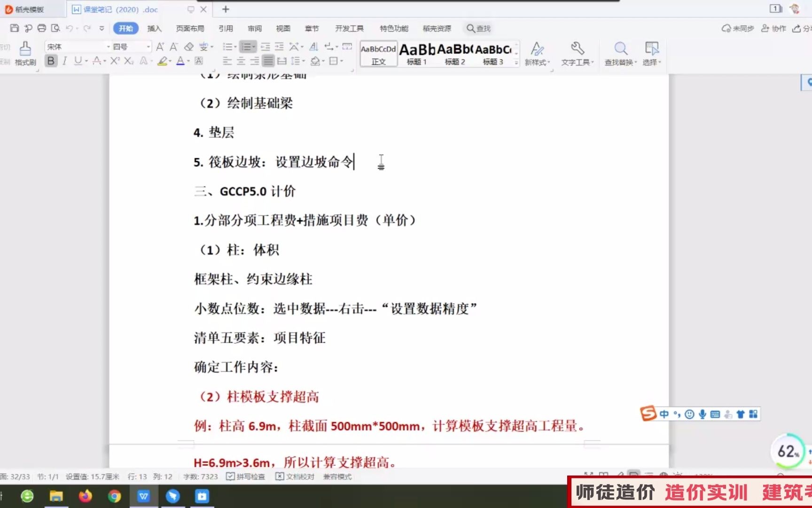The image size is (812, 508).
Task: Click the Align Right paragraph icon
Action: pyautogui.click(x=255, y=61)
